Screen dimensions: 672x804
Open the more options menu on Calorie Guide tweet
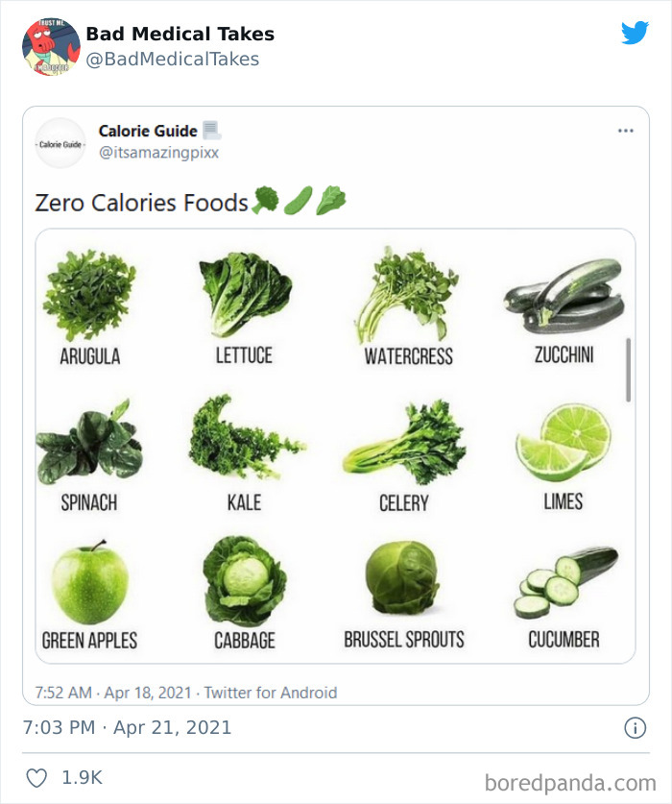[x=626, y=131]
